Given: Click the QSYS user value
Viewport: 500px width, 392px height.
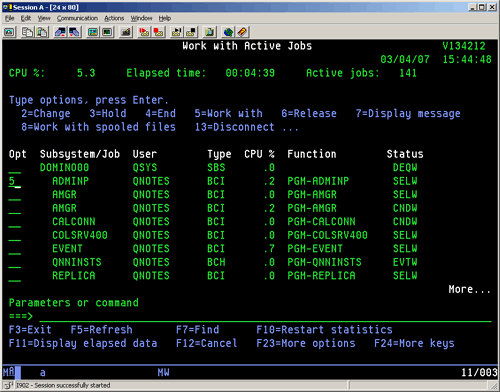Looking at the screenshot, I should 145,167.
